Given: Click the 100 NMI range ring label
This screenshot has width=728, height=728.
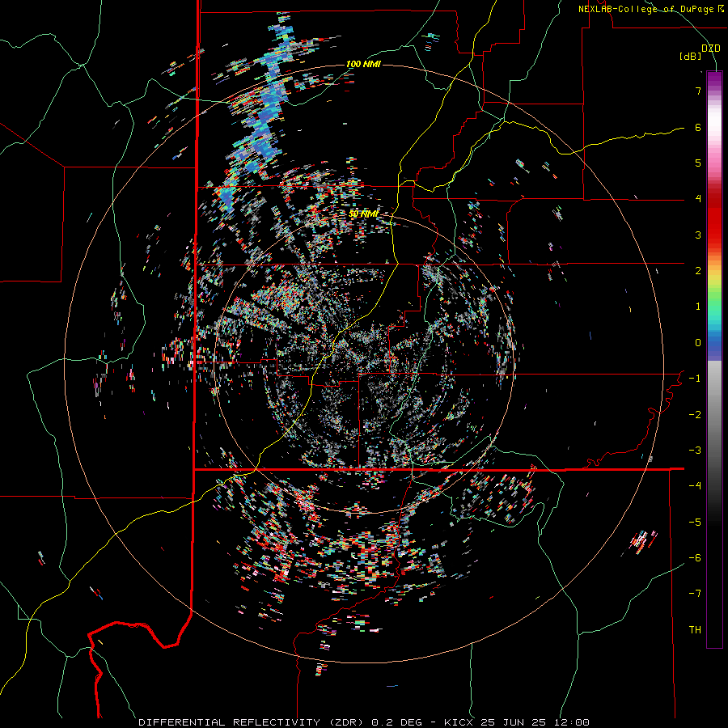Looking at the screenshot, I should tap(363, 64).
